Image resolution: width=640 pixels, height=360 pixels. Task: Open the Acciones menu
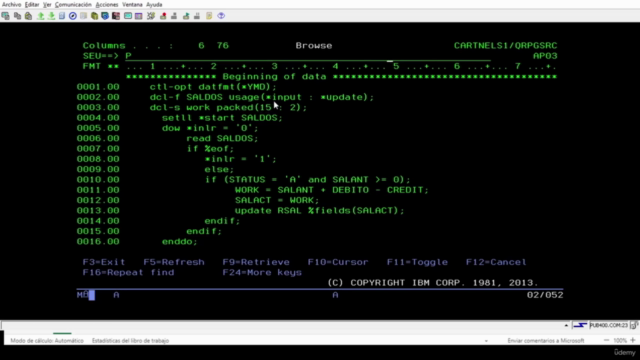tap(107, 4)
